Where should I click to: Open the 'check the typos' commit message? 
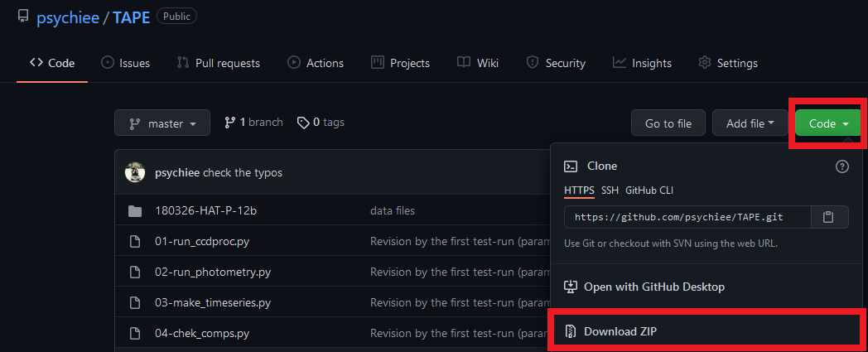point(243,172)
